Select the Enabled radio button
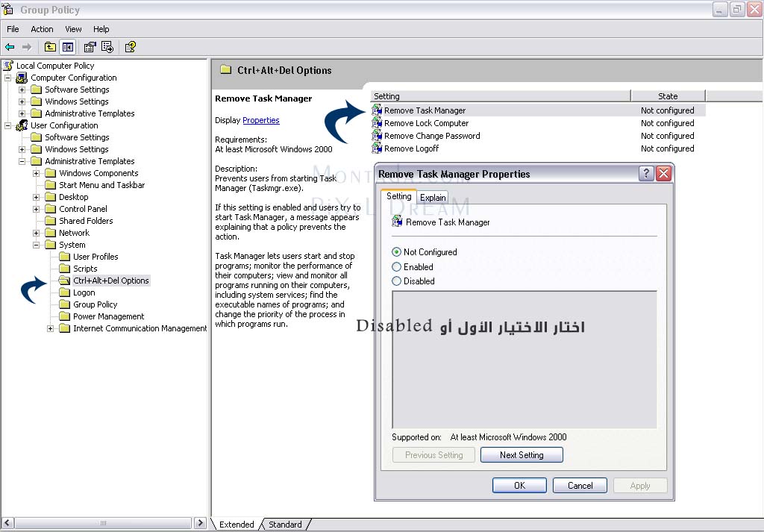764x532 pixels. (x=396, y=267)
